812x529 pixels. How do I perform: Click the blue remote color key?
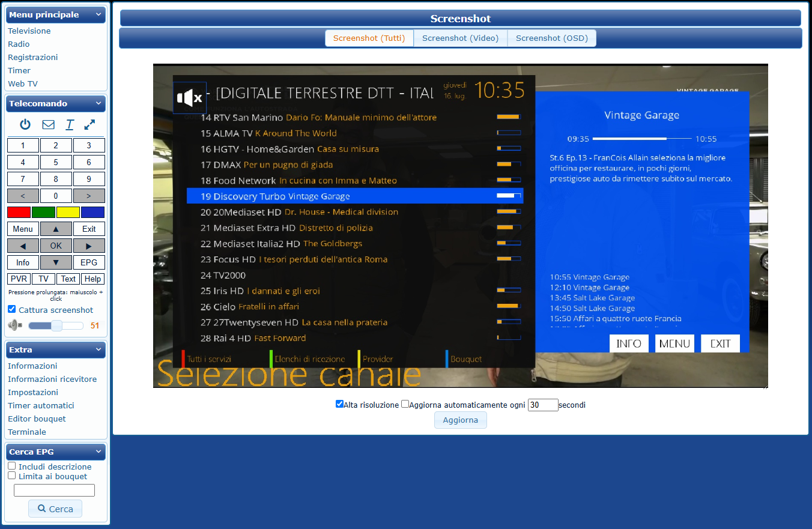pyautogui.click(x=92, y=212)
